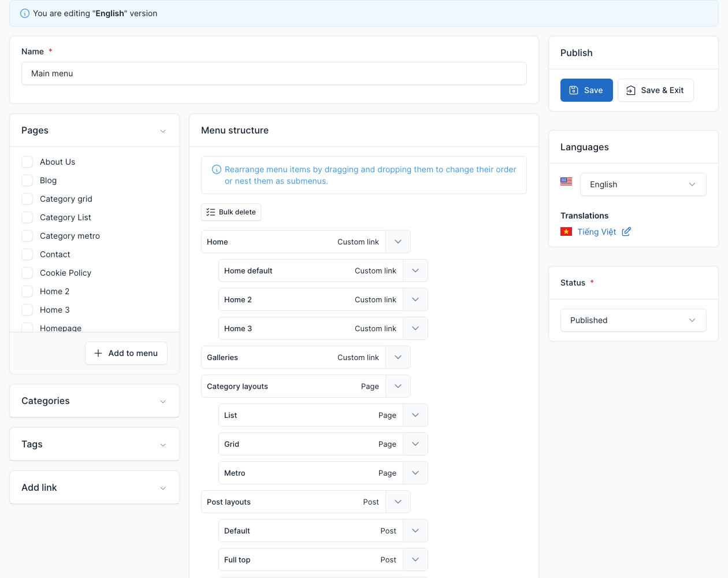This screenshot has height=578, width=728.
Task: Tick the Category grid checkbox
Action: coord(27,199)
